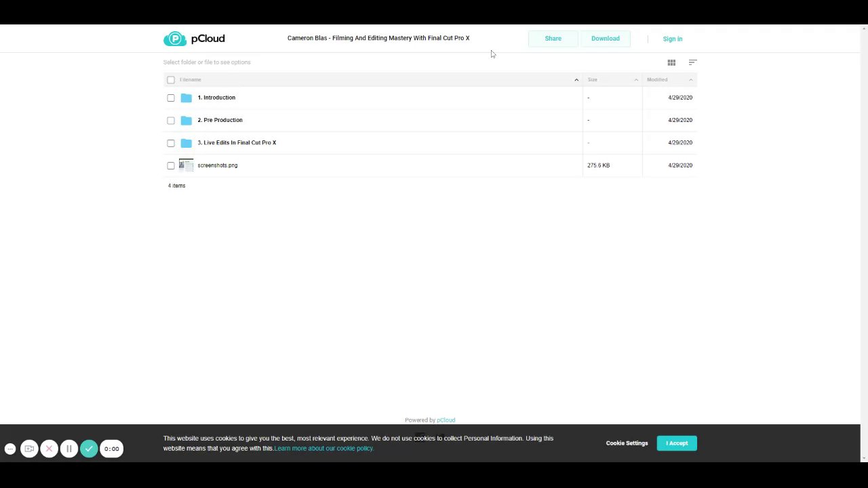Click the recorder add camera icon

(x=29, y=449)
